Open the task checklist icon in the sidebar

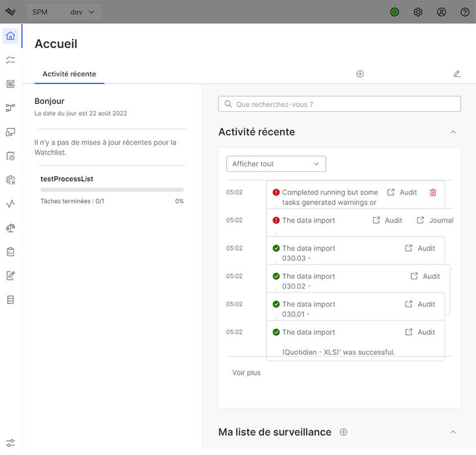(x=10, y=60)
